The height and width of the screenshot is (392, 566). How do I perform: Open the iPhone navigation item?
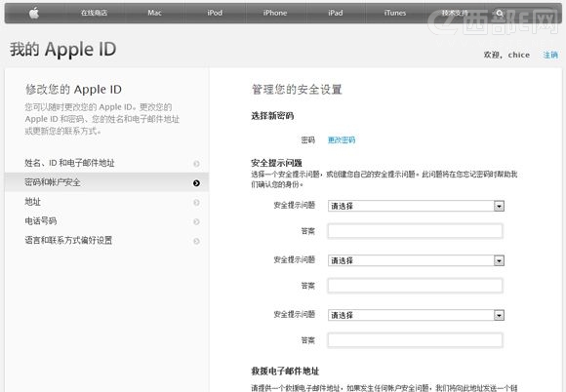point(275,13)
